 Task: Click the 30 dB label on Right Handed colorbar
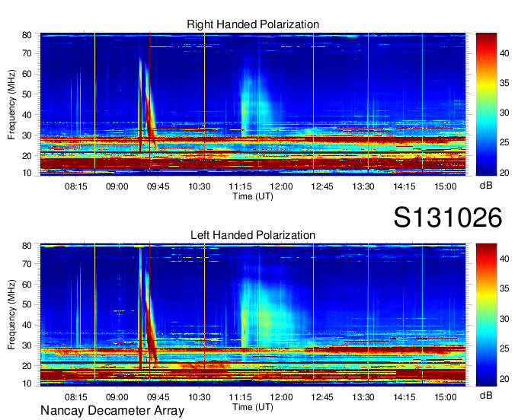coord(504,113)
